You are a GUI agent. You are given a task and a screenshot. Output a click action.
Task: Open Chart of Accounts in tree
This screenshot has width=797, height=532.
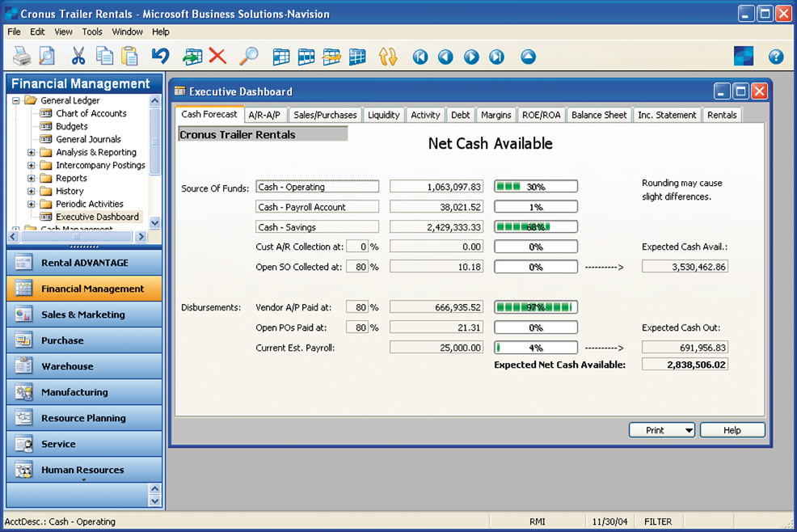point(91,113)
